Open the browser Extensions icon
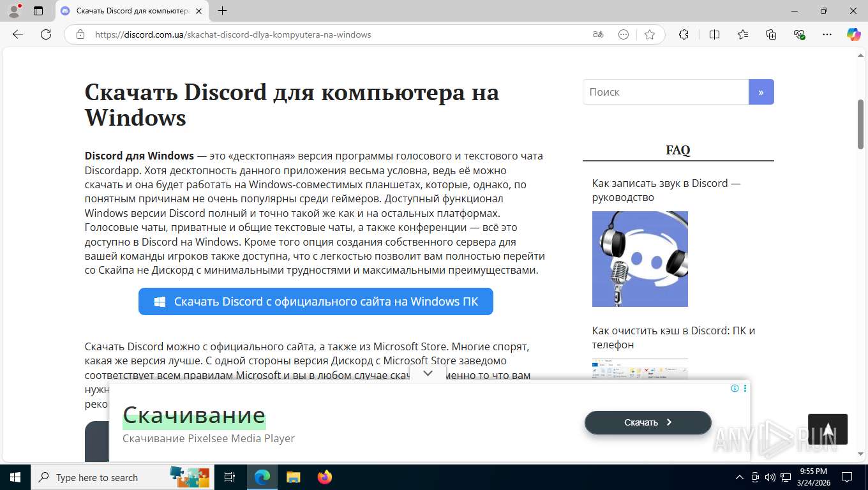The height and width of the screenshot is (490, 868). (x=684, y=34)
